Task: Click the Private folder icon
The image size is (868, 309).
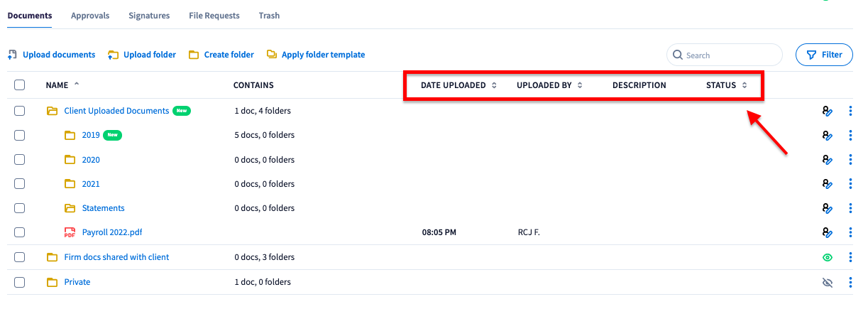Action: pyautogui.click(x=52, y=282)
